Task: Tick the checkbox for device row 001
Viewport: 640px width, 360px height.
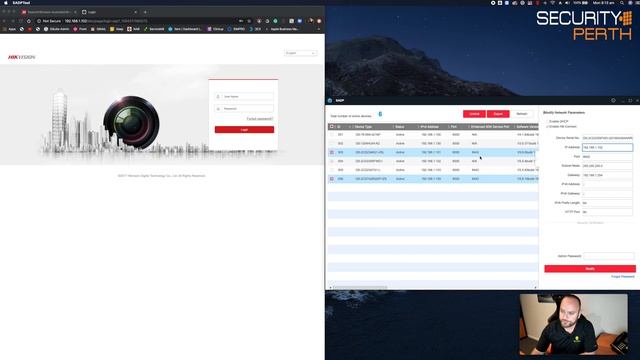Action: 331,135
